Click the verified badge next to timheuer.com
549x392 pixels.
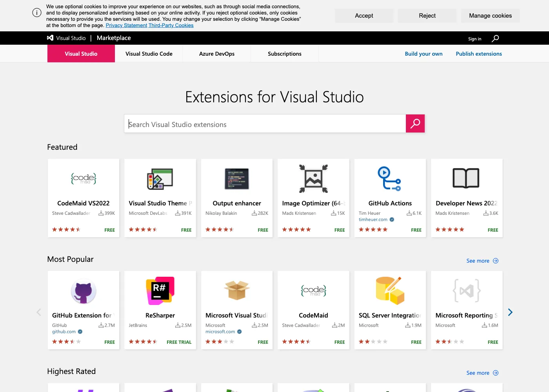point(392,220)
